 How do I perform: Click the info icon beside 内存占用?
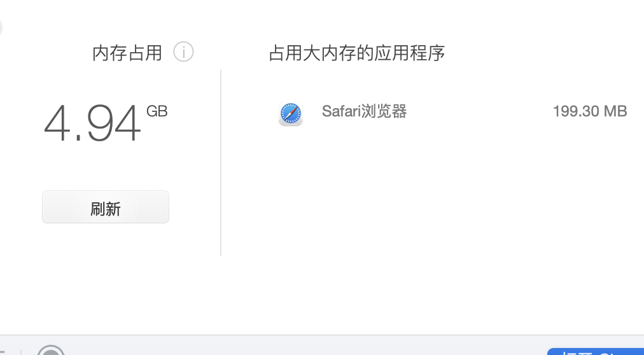coord(183,52)
